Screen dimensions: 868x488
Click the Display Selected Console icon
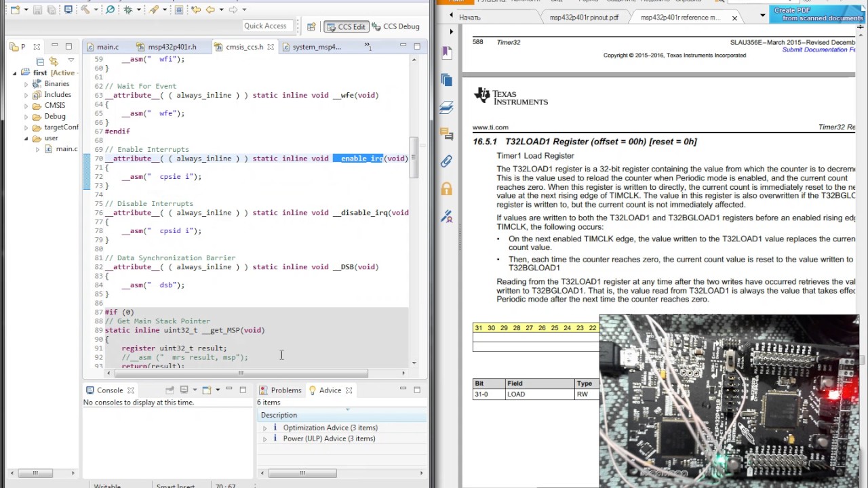pos(184,390)
